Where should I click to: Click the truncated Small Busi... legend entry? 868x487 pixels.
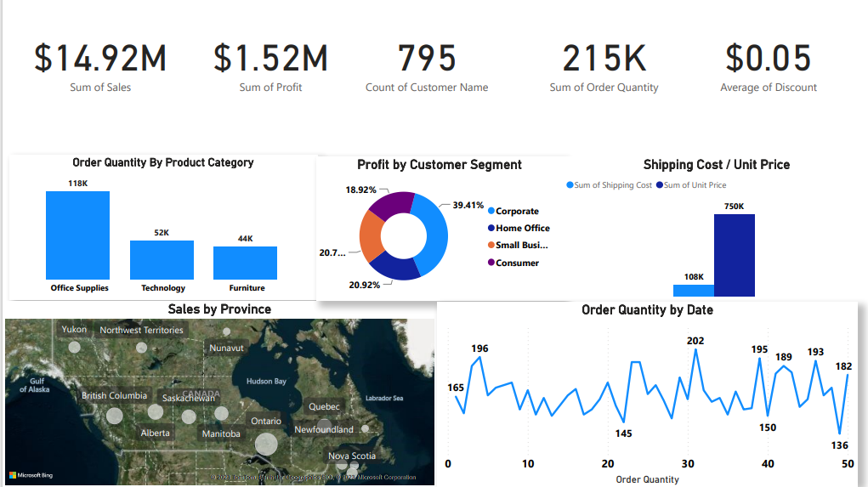click(x=521, y=246)
